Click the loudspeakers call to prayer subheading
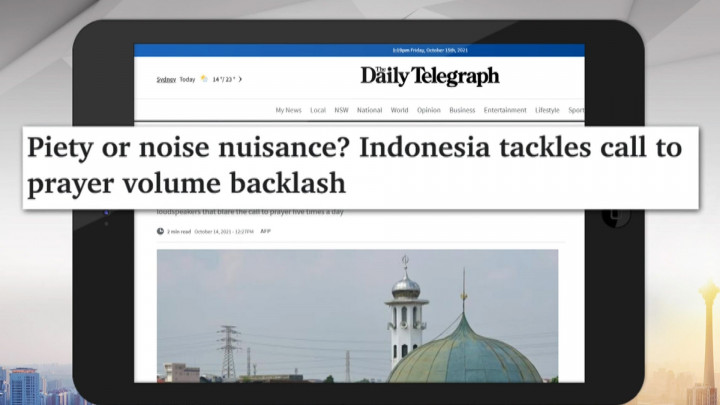The image size is (720, 405). (250, 212)
